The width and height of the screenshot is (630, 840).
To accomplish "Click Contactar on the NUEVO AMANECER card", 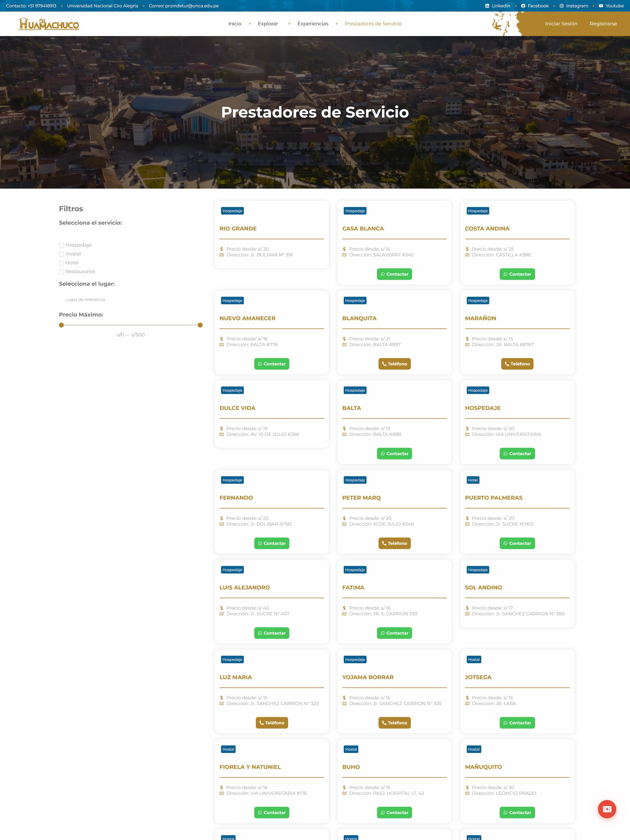I will (272, 364).
